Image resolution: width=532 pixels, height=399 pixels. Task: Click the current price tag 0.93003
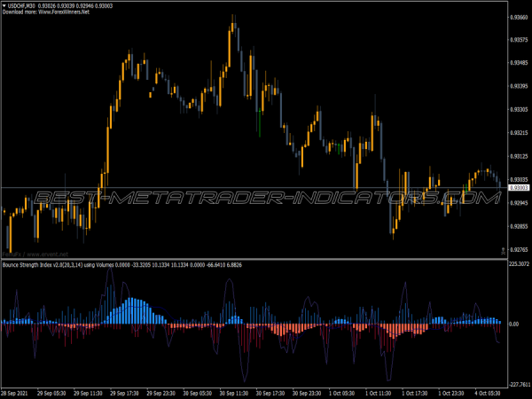519,188
